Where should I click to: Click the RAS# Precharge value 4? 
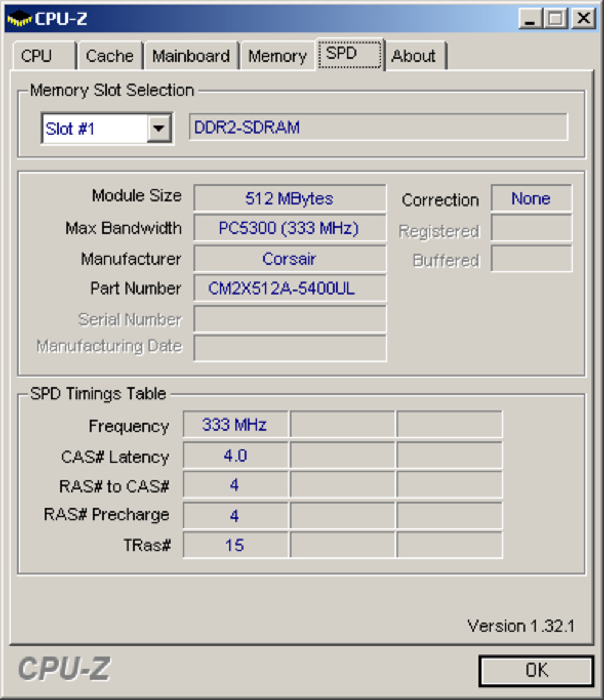[235, 516]
